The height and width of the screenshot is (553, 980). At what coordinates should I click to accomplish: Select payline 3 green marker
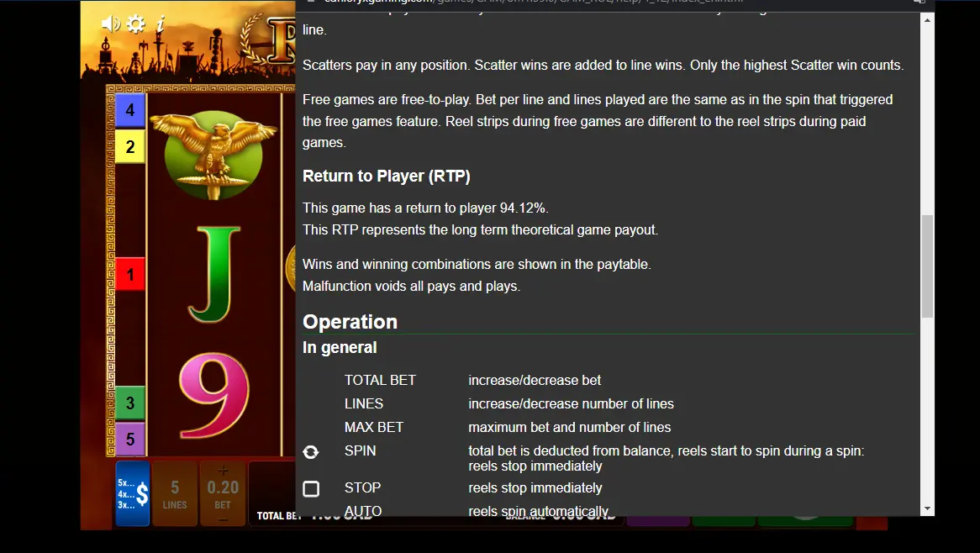pyautogui.click(x=130, y=403)
